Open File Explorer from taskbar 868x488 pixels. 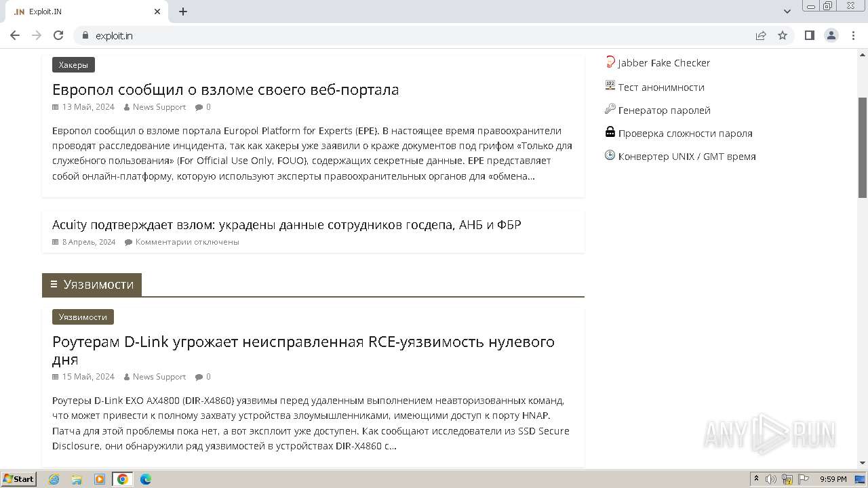click(x=77, y=479)
